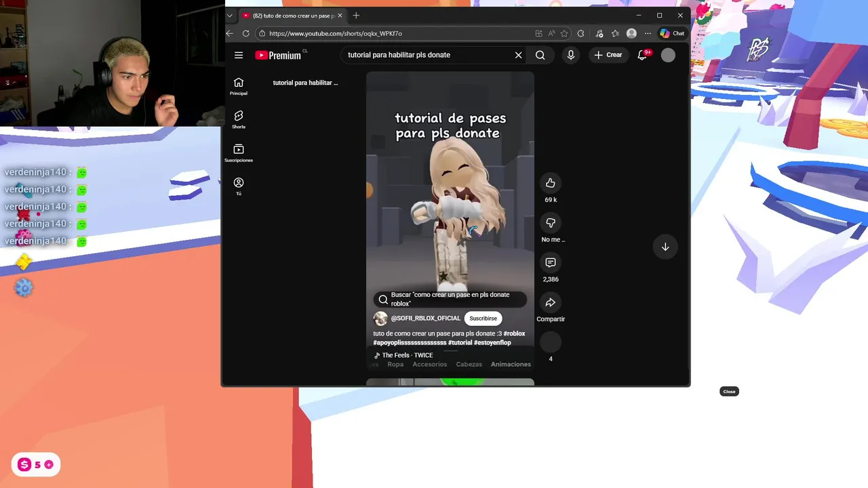Click the YouTube search magnifier button
Image resolution: width=868 pixels, height=488 pixels.
(x=540, y=55)
